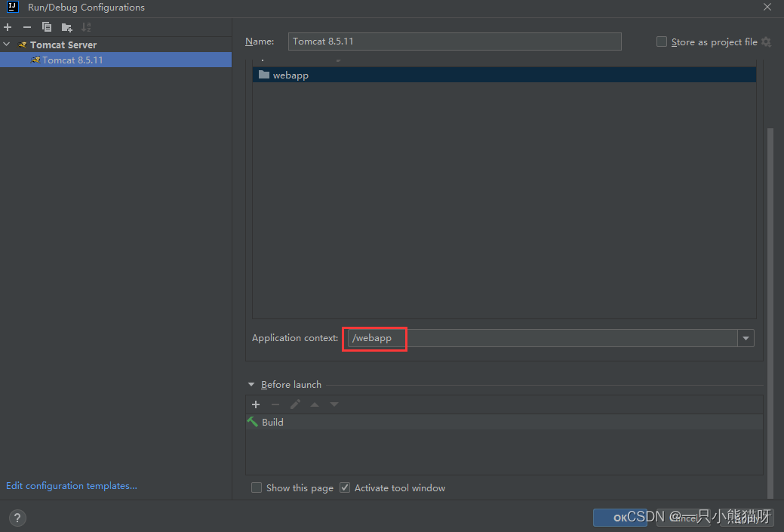784x532 pixels.
Task: Edit the selected Before launch task
Action: pyautogui.click(x=295, y=404)
